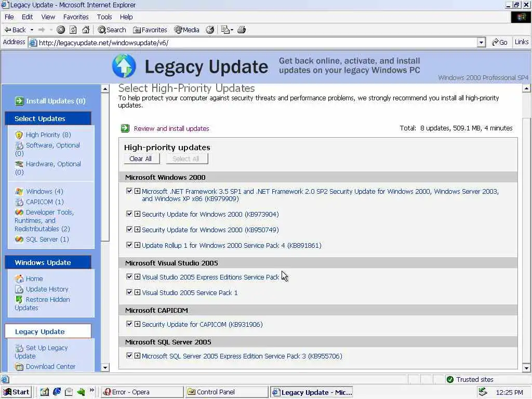
Task: Open the Edit menu
Action: pyautogui.click(x=27, y=17)
